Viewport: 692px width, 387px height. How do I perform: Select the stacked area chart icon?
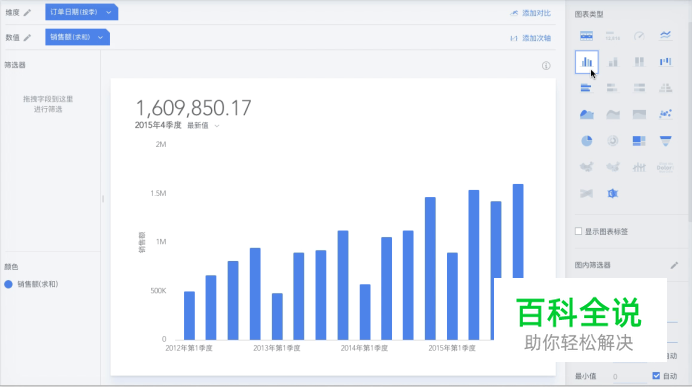[613, 114]
